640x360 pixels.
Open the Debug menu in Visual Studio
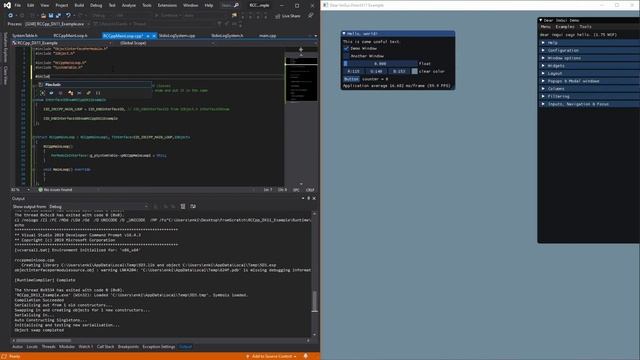point(96,5)
